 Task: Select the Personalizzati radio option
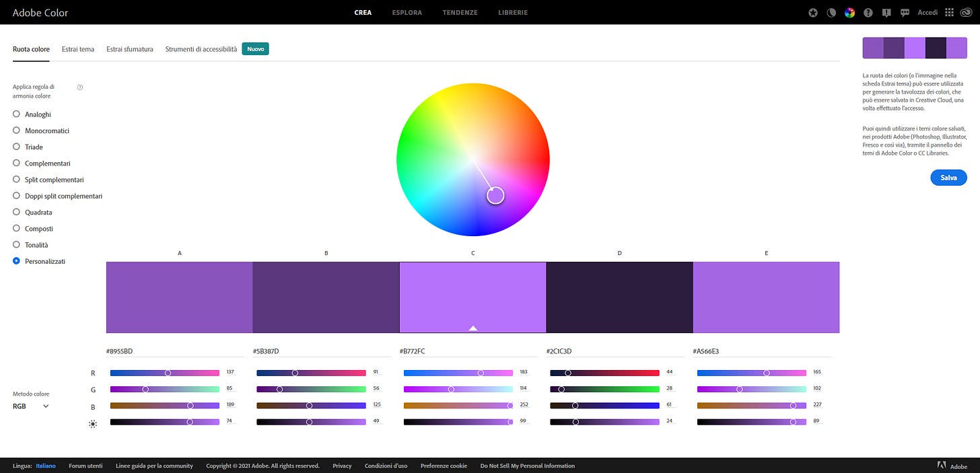point(16,261)
